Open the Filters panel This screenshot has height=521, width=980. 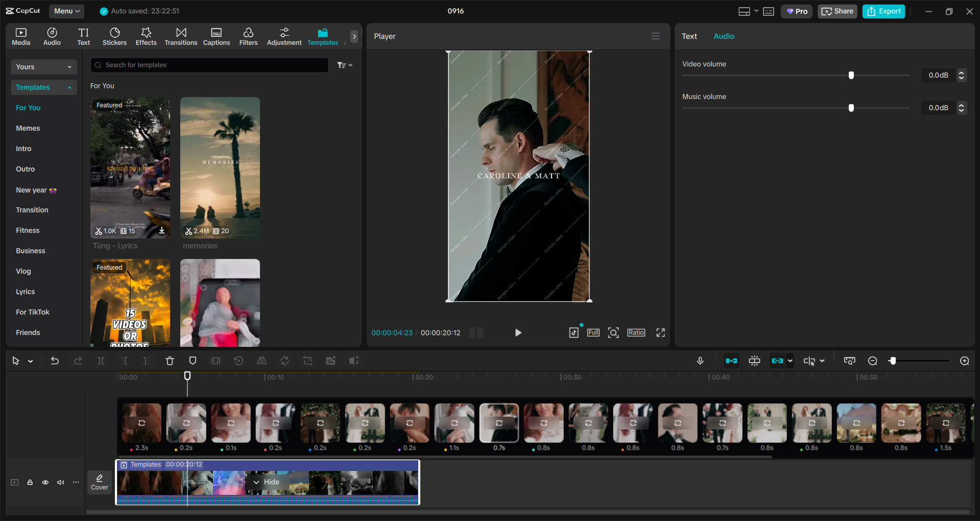point(248,36)
